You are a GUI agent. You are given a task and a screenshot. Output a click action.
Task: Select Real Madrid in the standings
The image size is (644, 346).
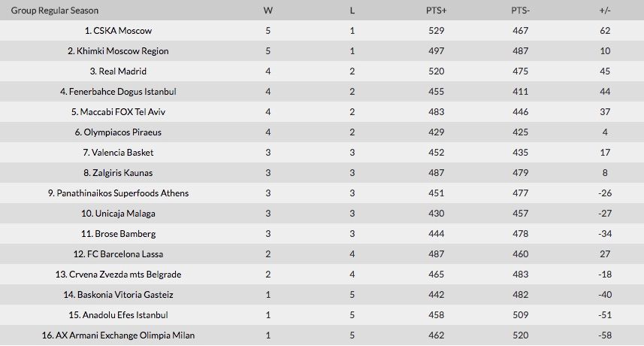(x=123, y=71)
